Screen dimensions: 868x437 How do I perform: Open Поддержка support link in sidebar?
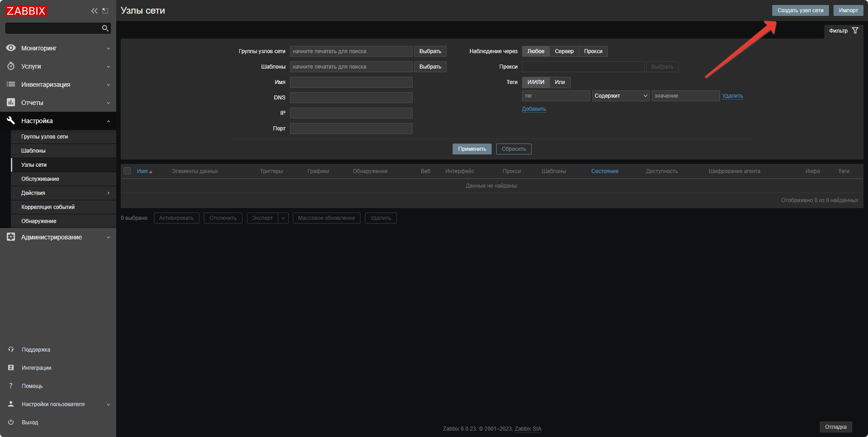[x=36, y=350]
